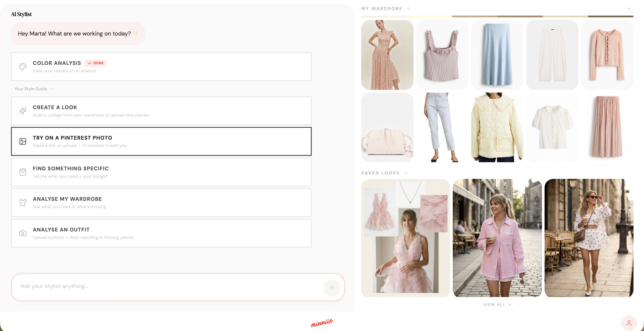Select the blue skirt wardrobe thumbnail
Image resolution: width=644 pixels, height=331 pixels.
pyautogui.click(x=497, y=55)
